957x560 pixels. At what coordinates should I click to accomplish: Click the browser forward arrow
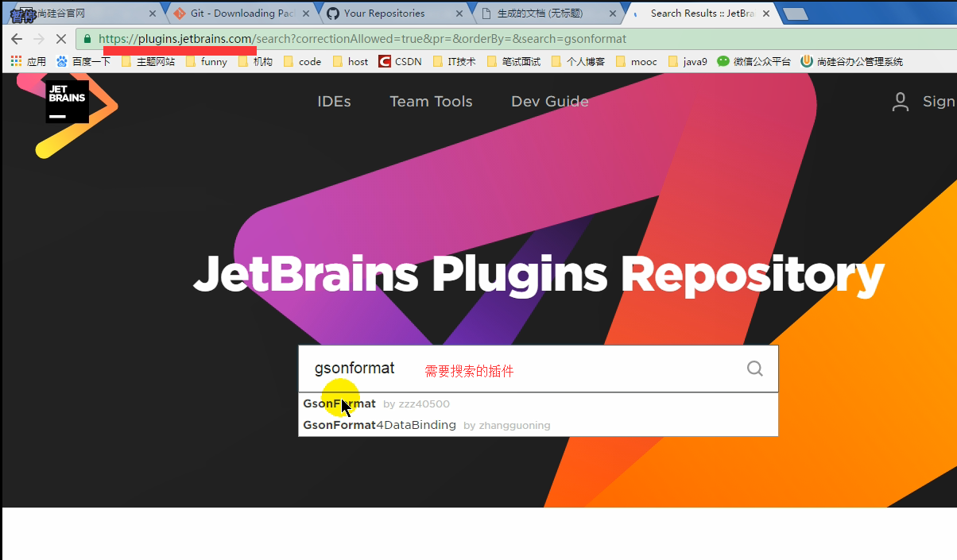click(38, 39)
